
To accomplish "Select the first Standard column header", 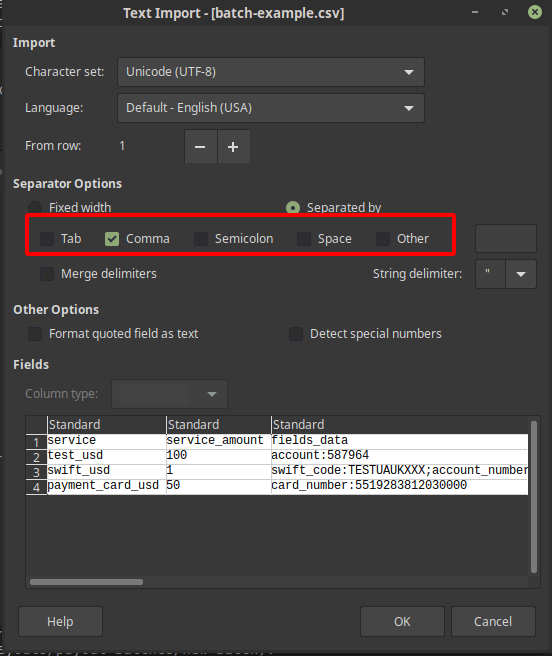I will [x=106, y=425].
